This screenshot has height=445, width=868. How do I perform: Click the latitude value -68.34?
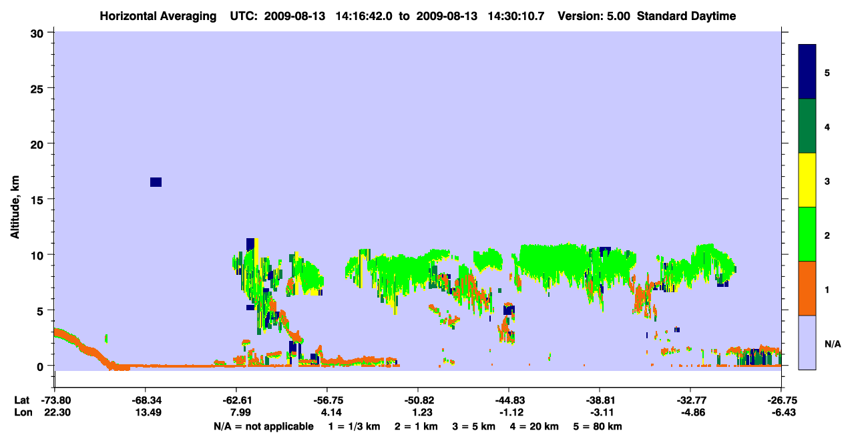(146, 400)
